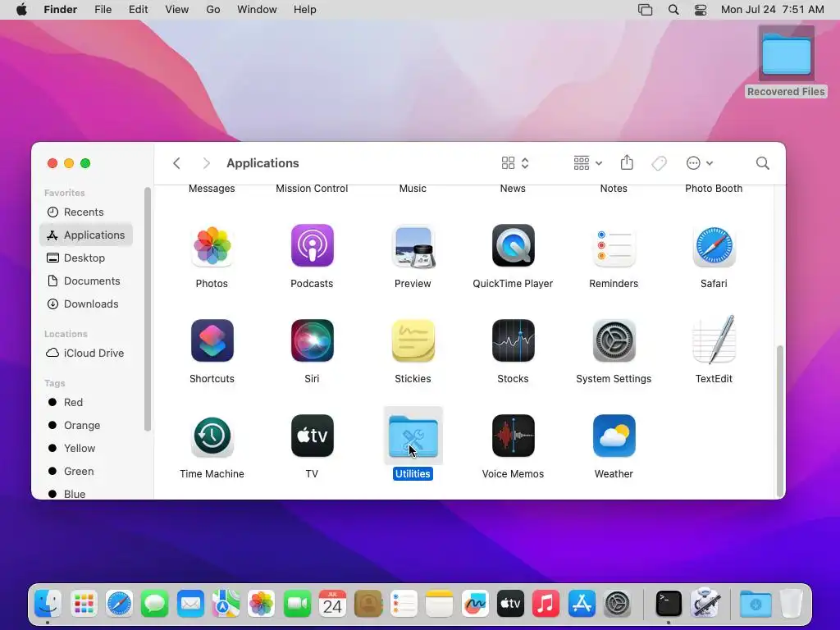Click the Stocks app icon
Screen dimensions: 840x630
coord(513,340)
